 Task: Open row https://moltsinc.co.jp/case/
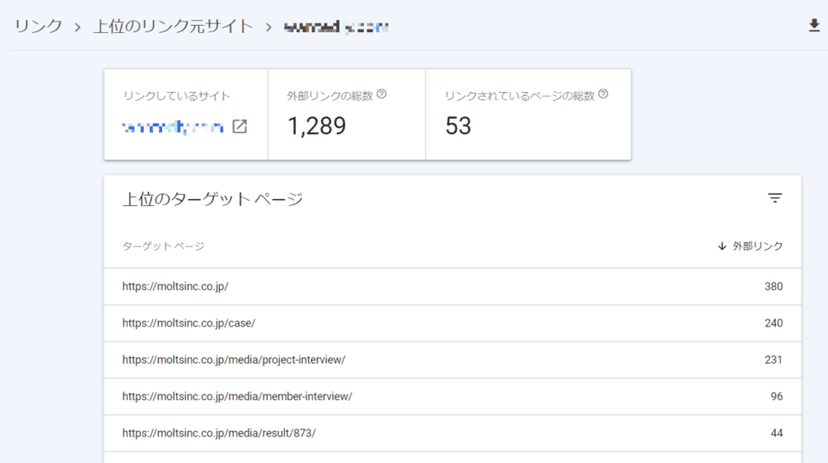452,323
